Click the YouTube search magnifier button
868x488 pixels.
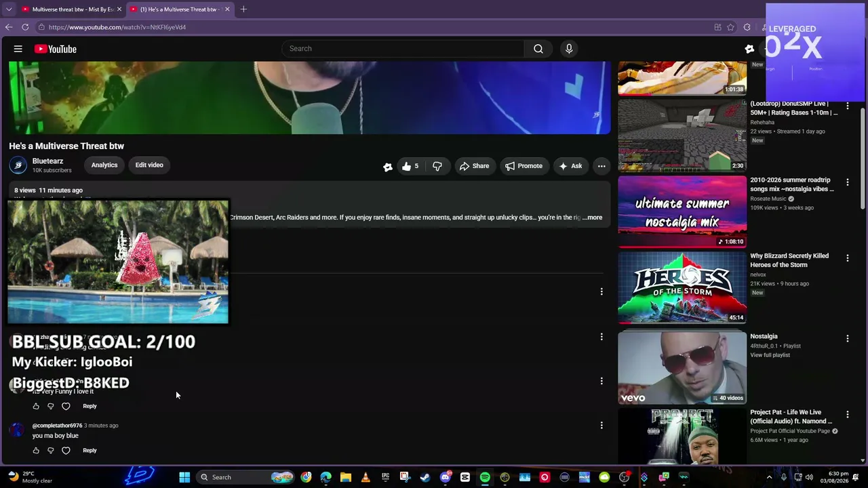click(x=538, y=49)
